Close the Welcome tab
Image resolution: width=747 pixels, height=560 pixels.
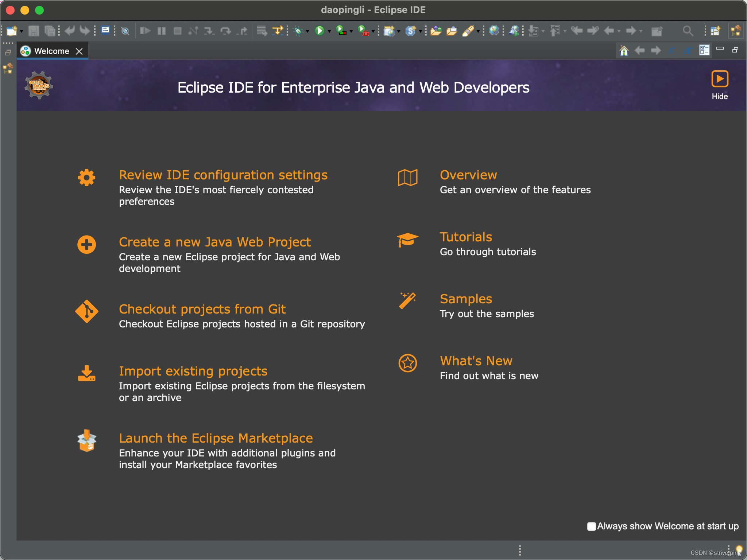79,51
